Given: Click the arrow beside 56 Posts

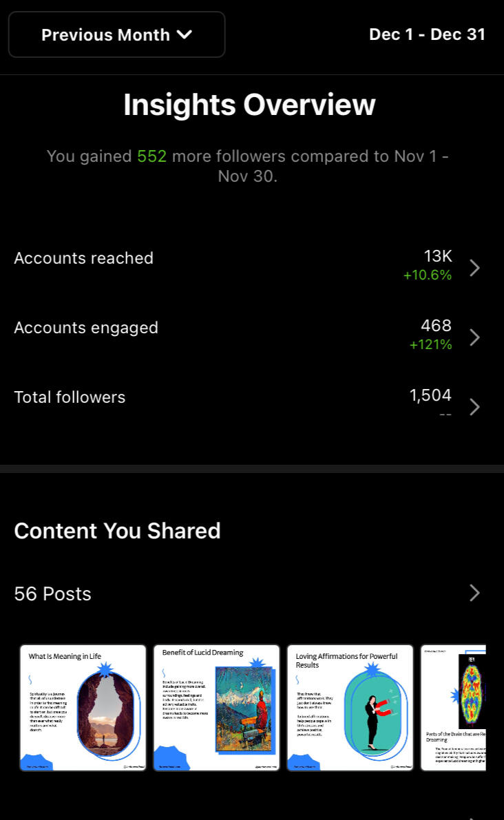Looking at the screenshot, I should pyautogui.click(x=474, y=593).
